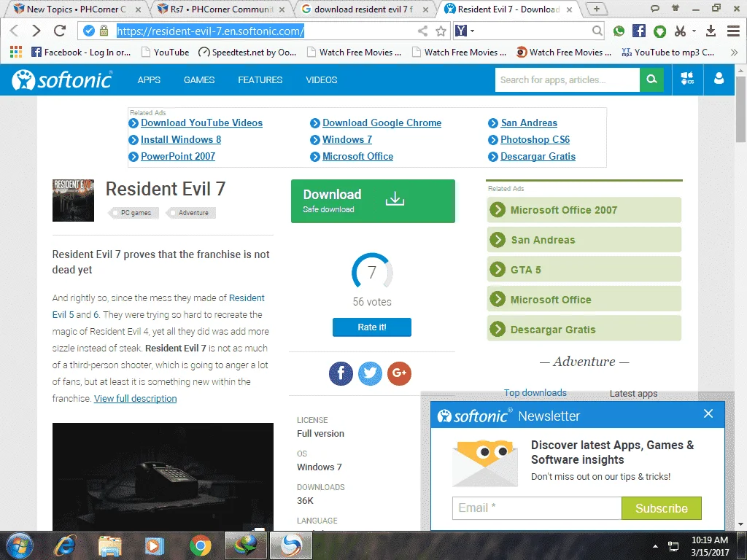Launch Internet Explorer from taskbar
The width and height of the screenshot is (747, 560).
(65, 545)
